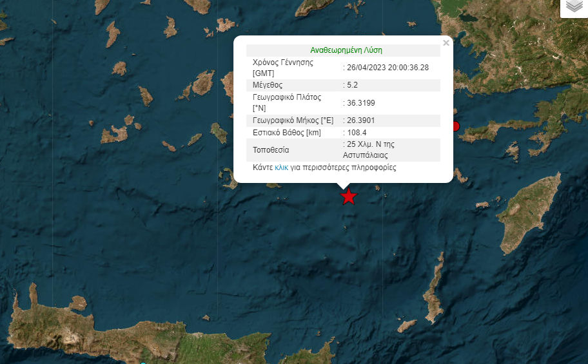
Task: Click on Rhodes island on the map
Action: 524,215
